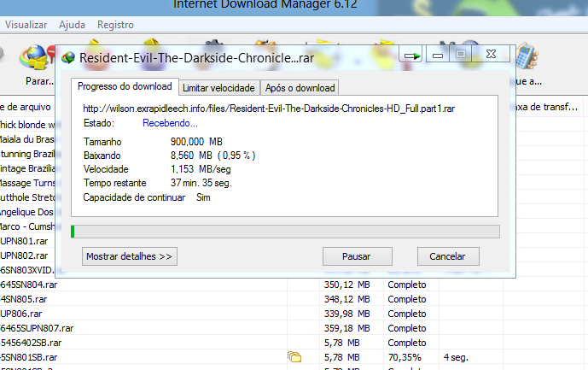Screen dimensions: 588x370
Task: Click the Pausar button
Action: 358,256
